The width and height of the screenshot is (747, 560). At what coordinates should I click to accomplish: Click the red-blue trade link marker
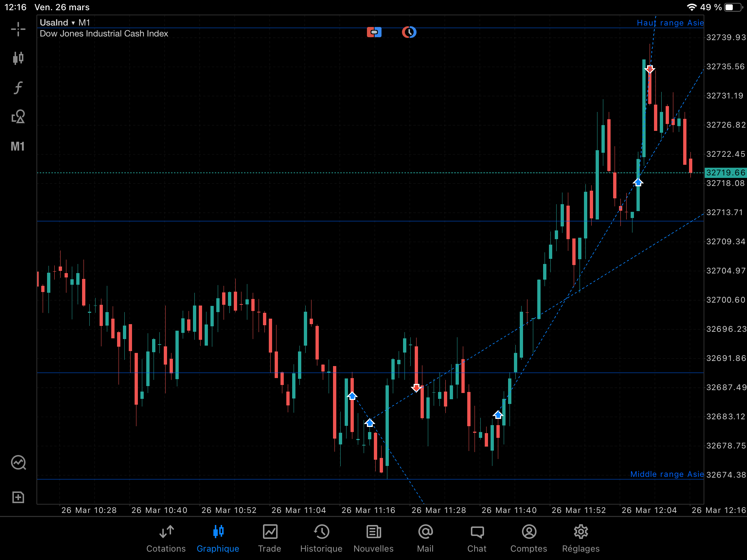point(374,32)
